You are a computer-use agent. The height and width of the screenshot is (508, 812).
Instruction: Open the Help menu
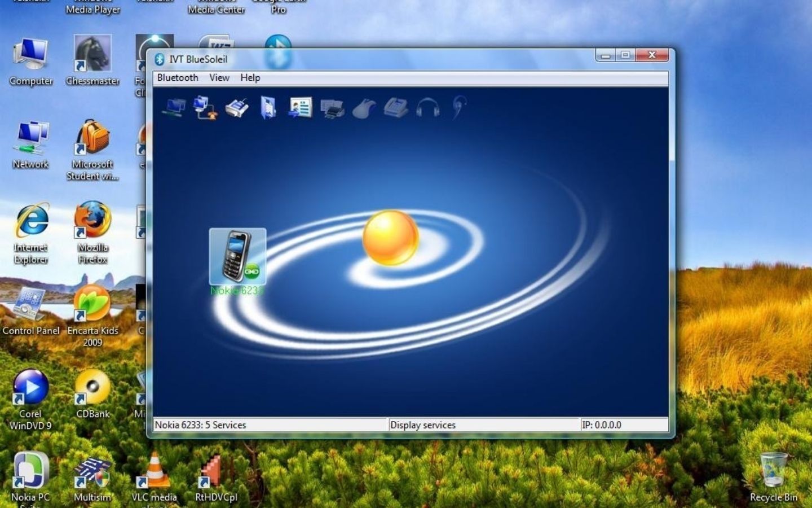coord(250,78)
